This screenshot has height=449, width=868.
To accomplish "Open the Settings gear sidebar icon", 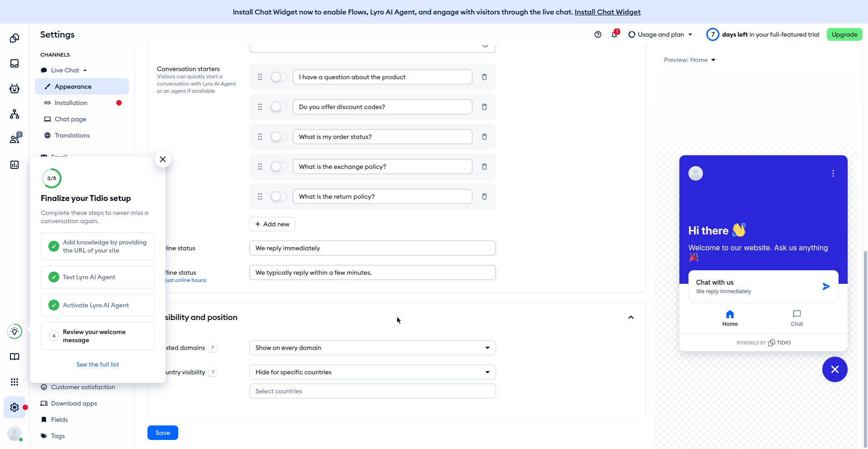I will pyautogui.click(x=14, y=407).
